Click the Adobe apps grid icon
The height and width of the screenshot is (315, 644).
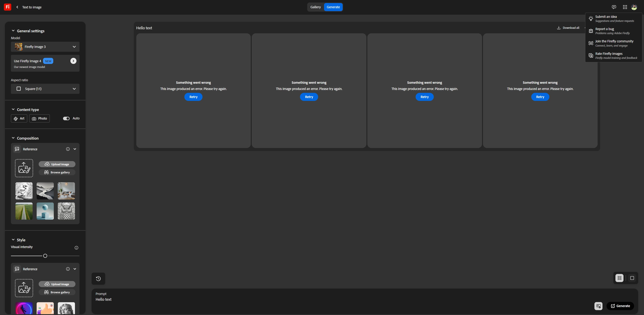tap(625, 7)
